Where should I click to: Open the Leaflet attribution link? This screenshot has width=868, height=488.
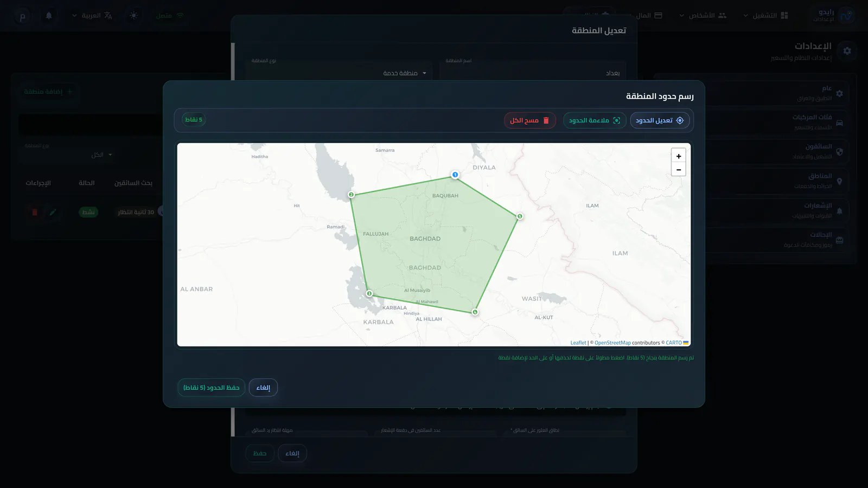[x=578, y=343]
